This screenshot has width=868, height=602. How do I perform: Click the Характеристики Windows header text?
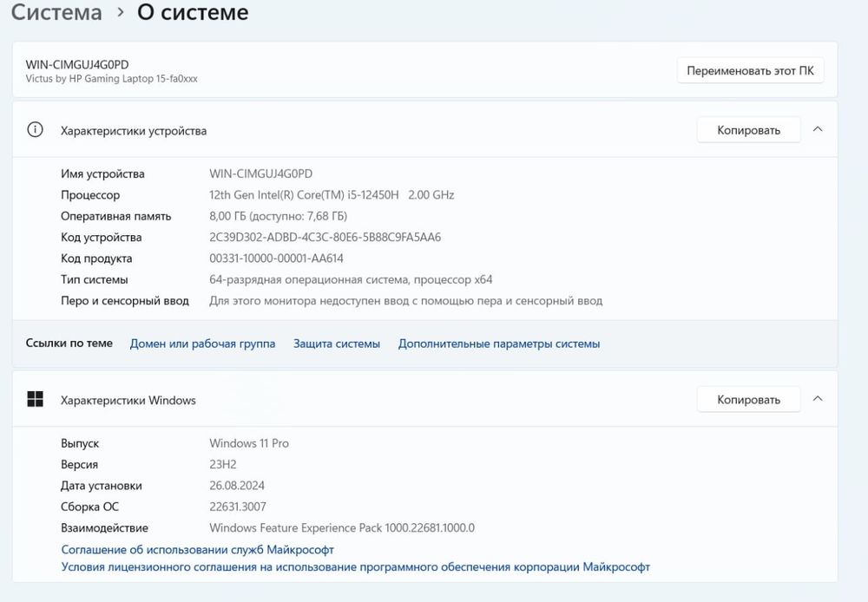(128, 401)
